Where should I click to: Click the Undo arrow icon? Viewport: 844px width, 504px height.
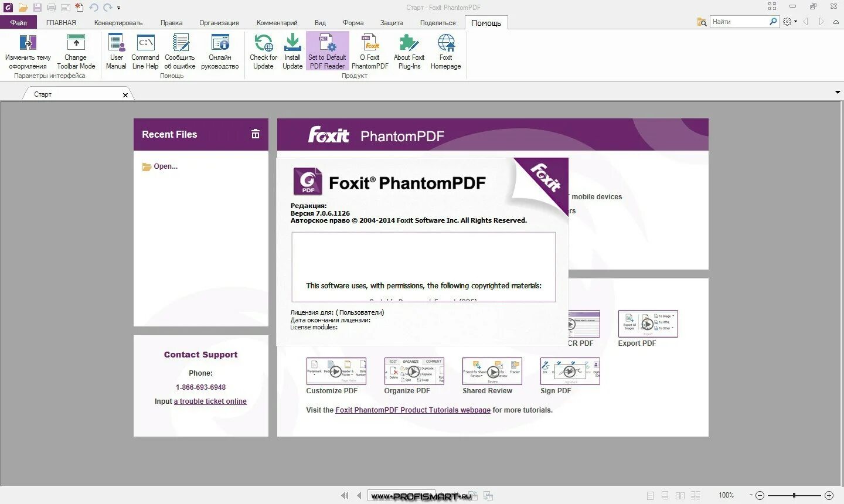coord(94,8)
